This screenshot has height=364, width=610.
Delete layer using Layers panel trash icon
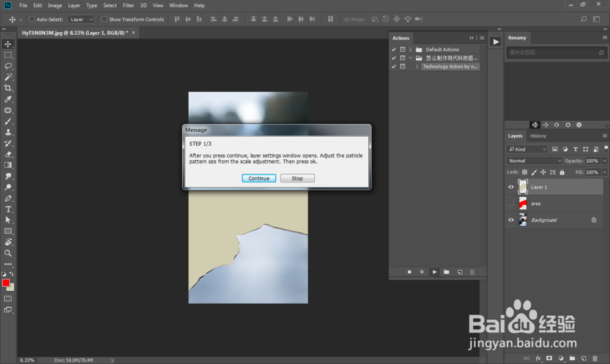point(595,358)
